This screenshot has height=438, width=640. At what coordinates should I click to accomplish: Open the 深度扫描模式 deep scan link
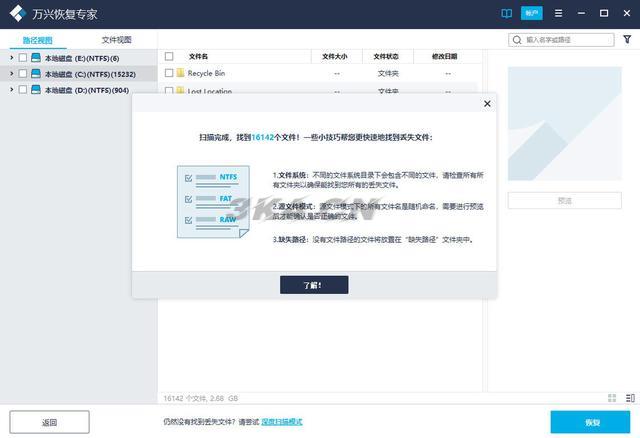pyautogui.click(x=282, y=422)
